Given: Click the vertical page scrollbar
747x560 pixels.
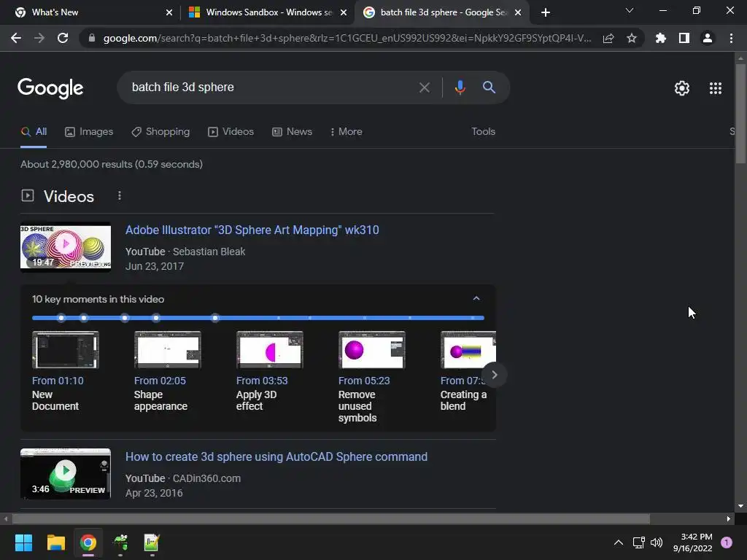Looking at the screenshot, I should [x=740, y=114].
